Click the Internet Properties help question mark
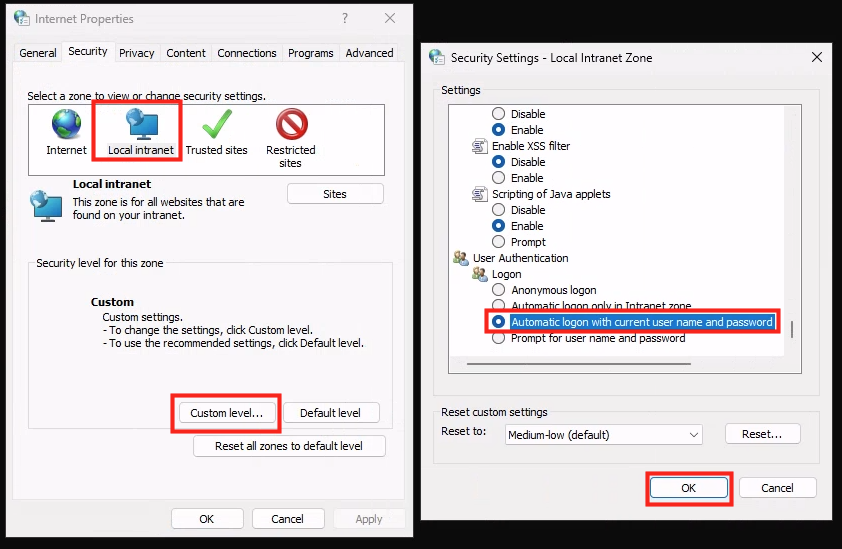Viewport: 842px width, 549px height. click(345, 19)
